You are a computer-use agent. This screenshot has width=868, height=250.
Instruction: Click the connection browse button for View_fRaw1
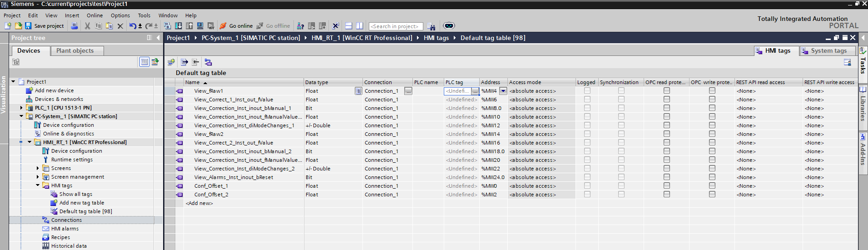coord(408,91)
